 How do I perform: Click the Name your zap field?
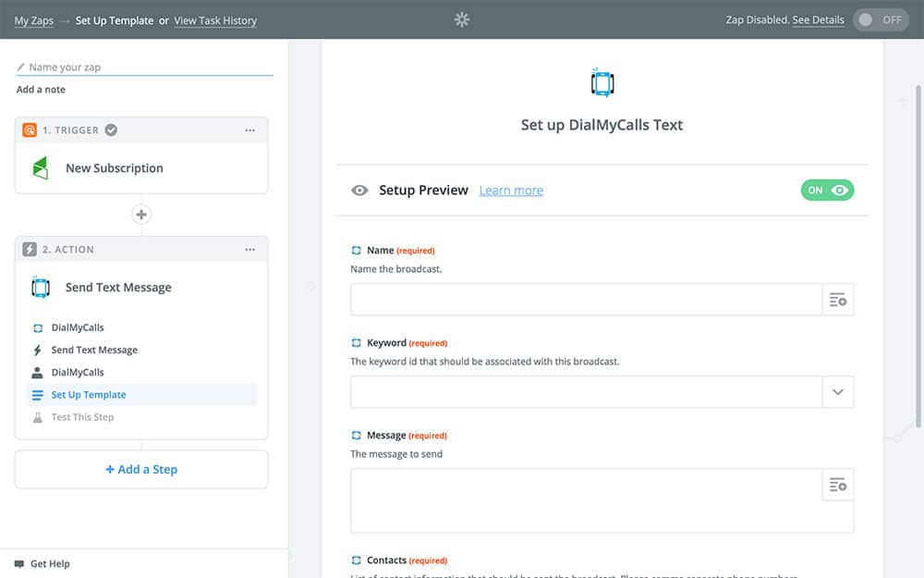[x=148, y=68]
